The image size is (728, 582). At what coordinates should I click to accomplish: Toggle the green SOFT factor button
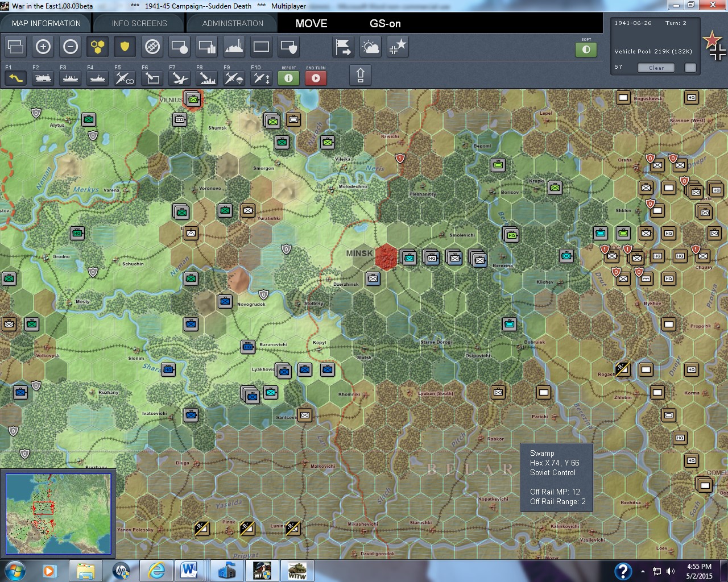[x=586, y=49]
